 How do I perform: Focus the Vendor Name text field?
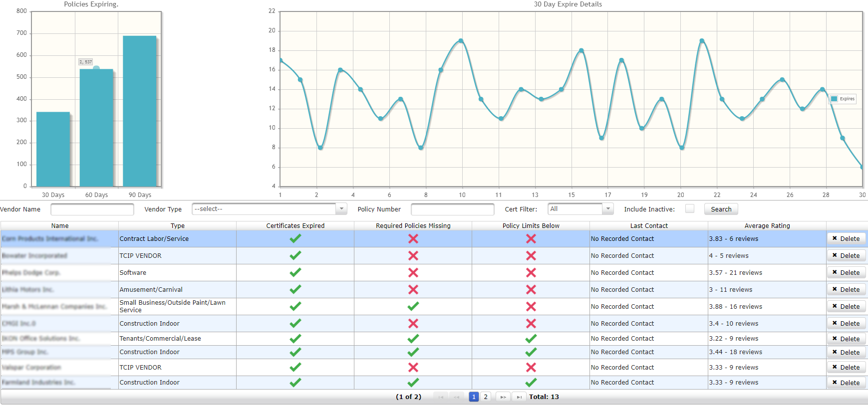pos(92,209)
